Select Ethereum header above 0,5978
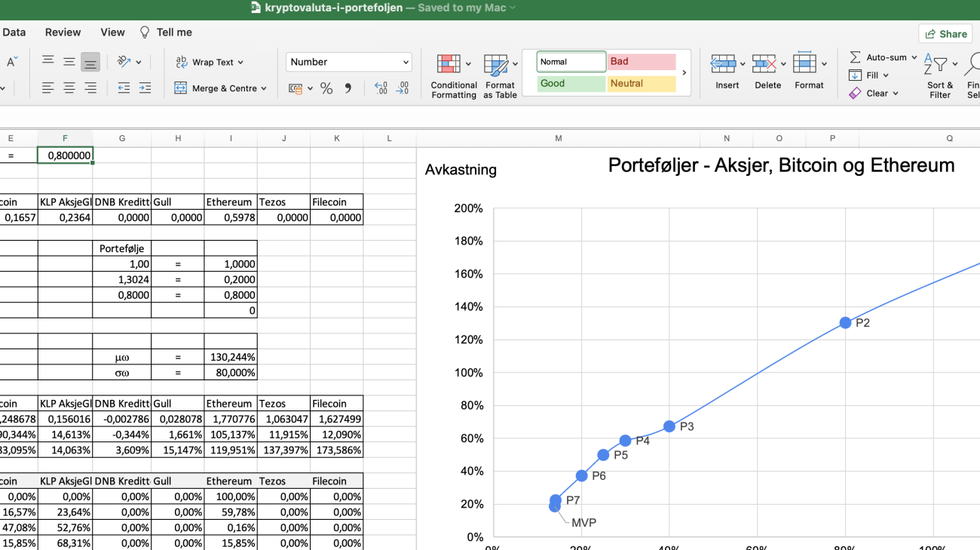Image resolution: width=980 pixels, height=550 pixels. (231, 202)
